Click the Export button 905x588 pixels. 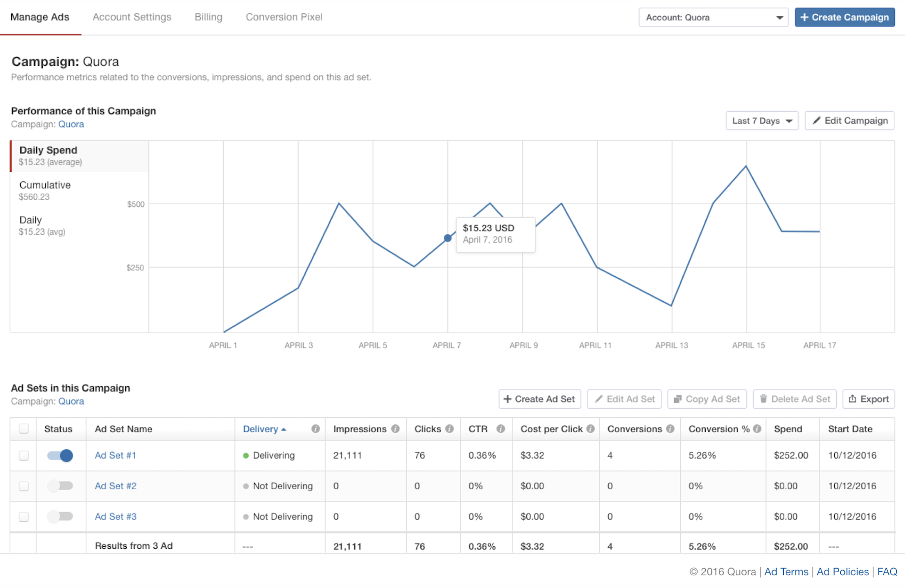click(869, 399)
